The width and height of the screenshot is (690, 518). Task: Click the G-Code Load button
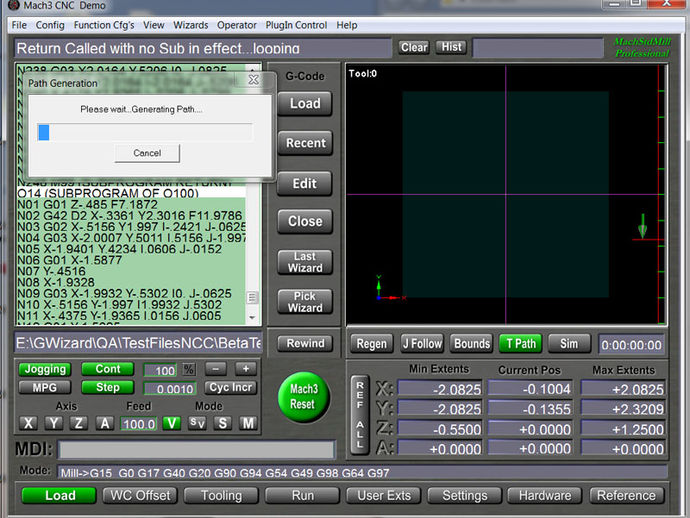pos(305,103)
